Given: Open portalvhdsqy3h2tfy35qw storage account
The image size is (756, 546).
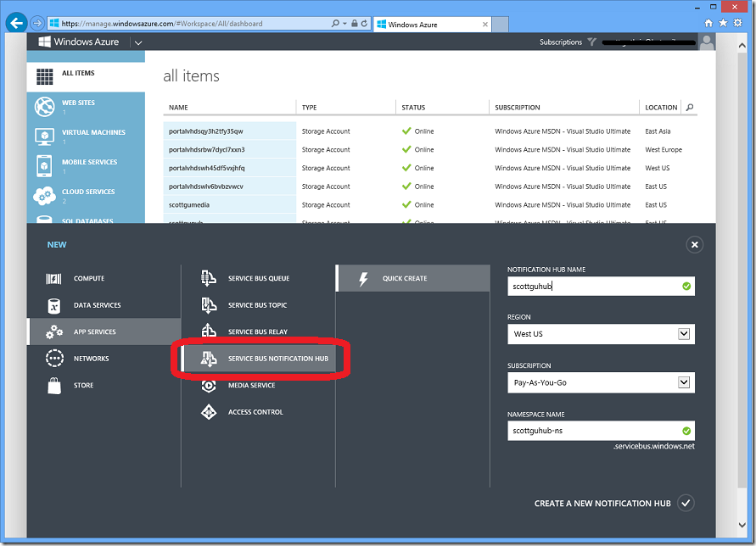Looking at the screenshot, I should coord(206,131).
